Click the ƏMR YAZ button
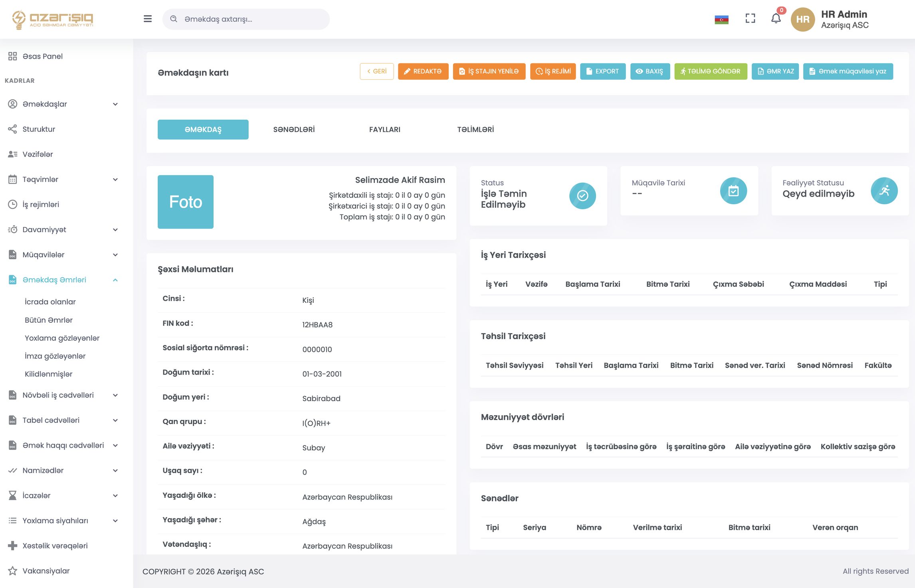 coord(775,71)
